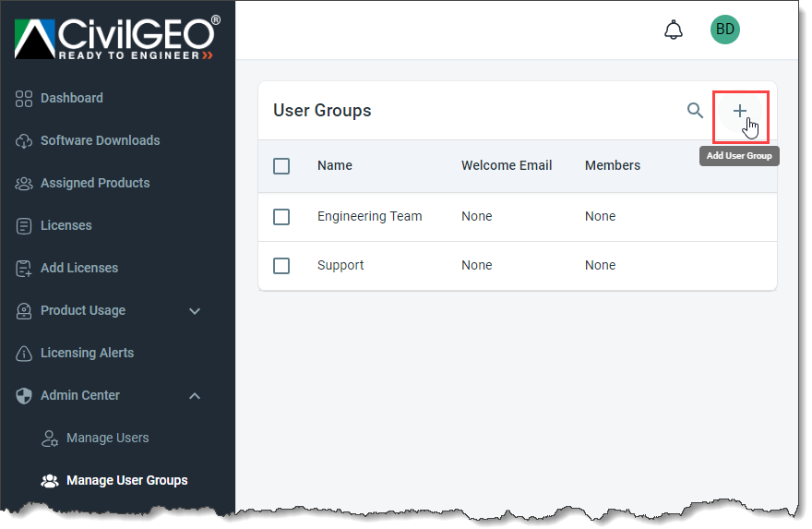The height and width of the screenshot is (529, 812).
Task: Toggle the select-all checkbox in table header
Action: tap(281, 166)
